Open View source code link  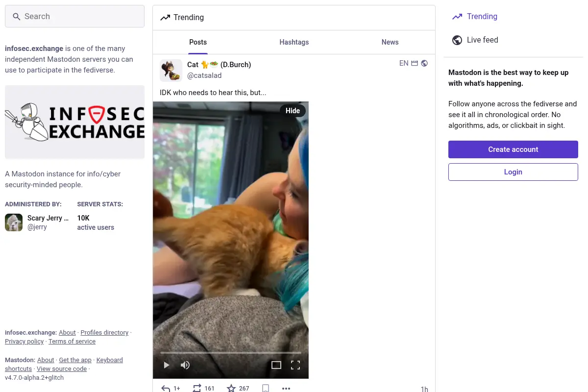tap(62, 369)
